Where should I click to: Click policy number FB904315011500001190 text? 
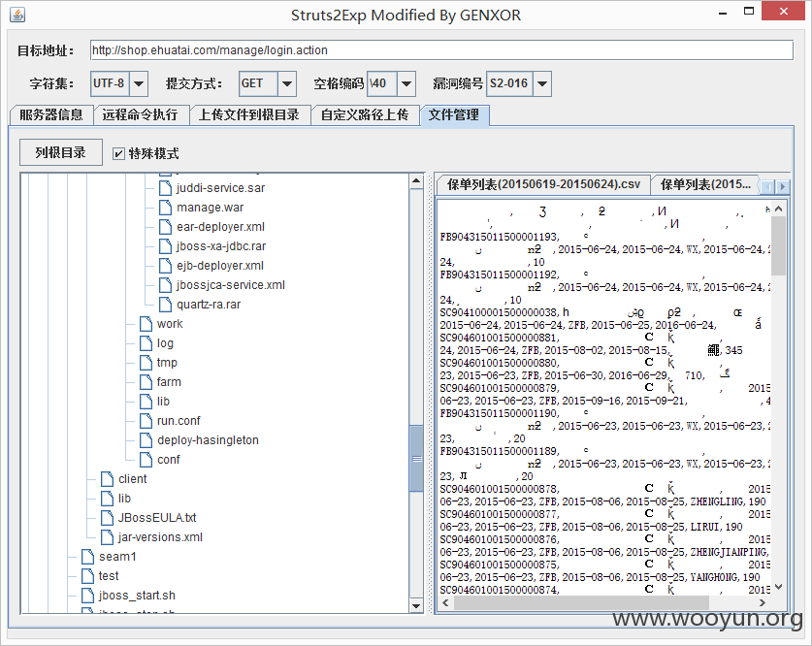pos(500,413)
